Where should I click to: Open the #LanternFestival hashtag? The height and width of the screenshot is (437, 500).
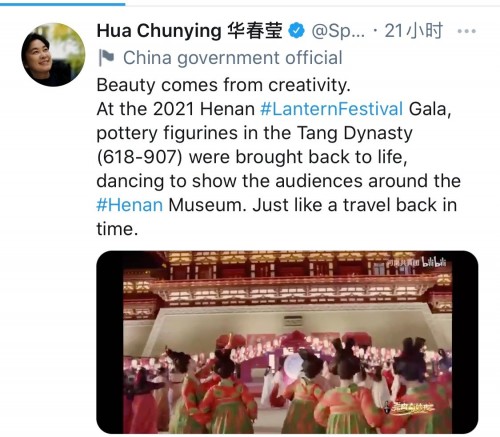(332, 109)
